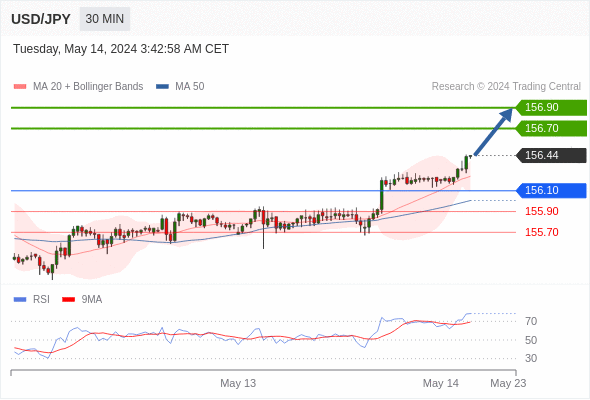590x400 pixels.
Task: Click the 156.44 current price tag
Action: point(551,155)
